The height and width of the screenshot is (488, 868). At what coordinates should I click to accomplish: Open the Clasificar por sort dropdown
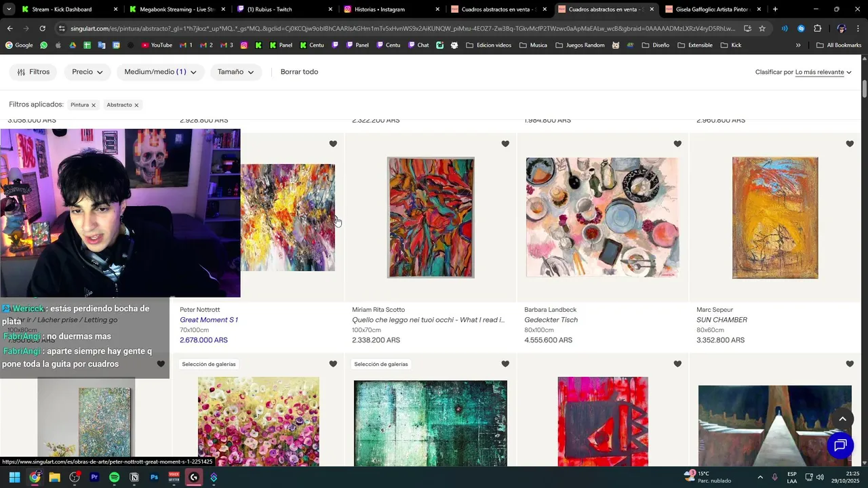pos(823,72)
